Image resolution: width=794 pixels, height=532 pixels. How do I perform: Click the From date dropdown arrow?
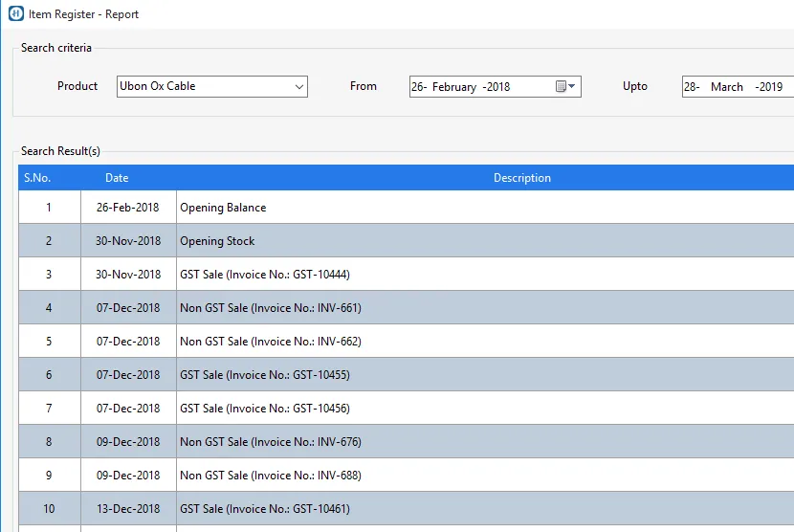point(572,86)
